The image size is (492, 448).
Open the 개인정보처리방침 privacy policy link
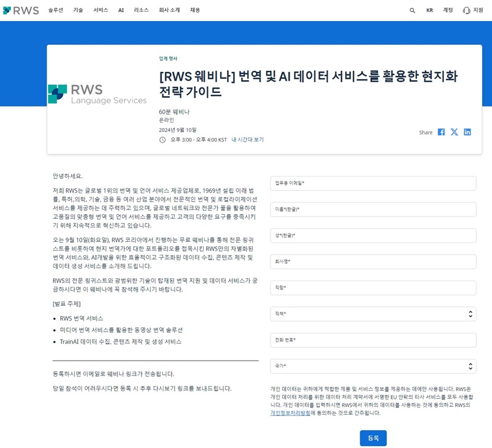tap(290, 413)
